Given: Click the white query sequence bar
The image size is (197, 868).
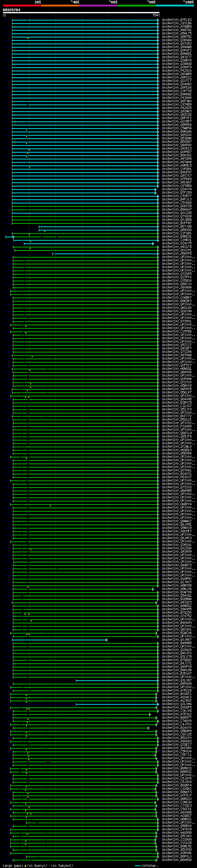Looking at the screenshot, I should coord(81,13).
